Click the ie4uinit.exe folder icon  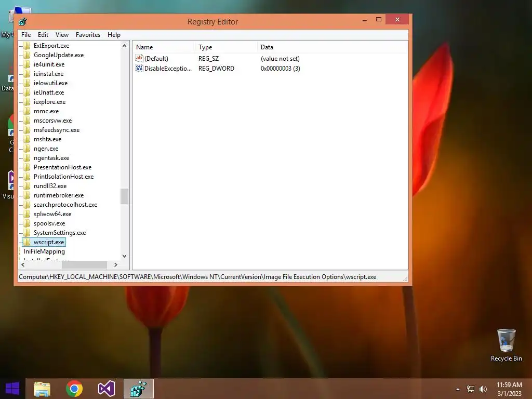click(27, 64)
